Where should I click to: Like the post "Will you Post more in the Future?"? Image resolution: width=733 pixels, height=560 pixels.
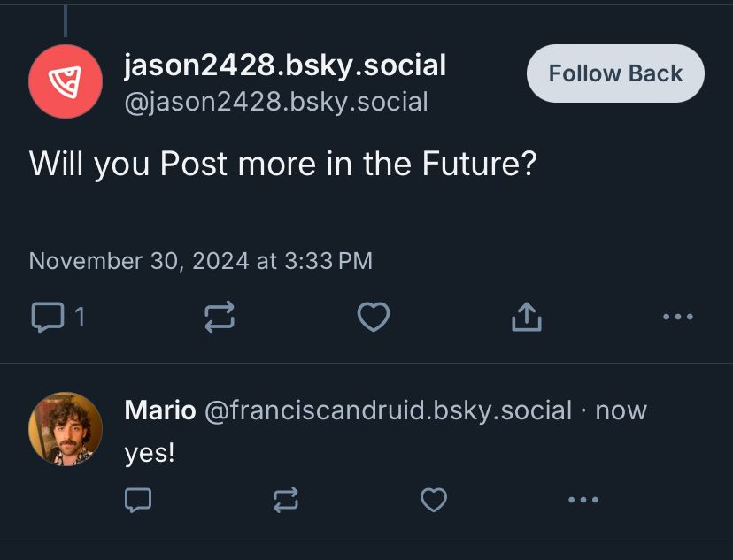(x=373, y=317)
